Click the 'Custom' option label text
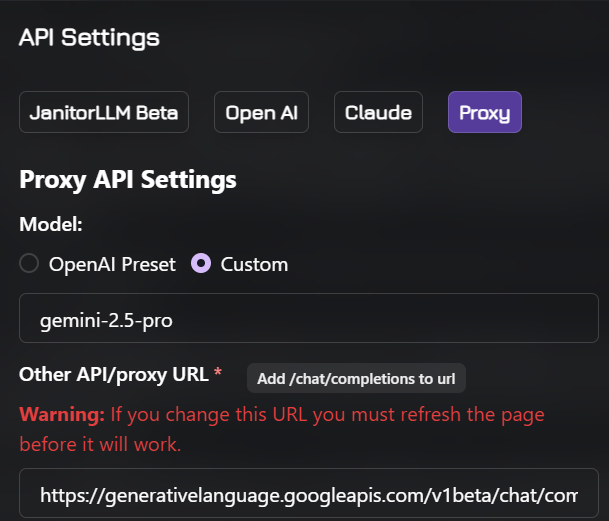 click(254, 264)
